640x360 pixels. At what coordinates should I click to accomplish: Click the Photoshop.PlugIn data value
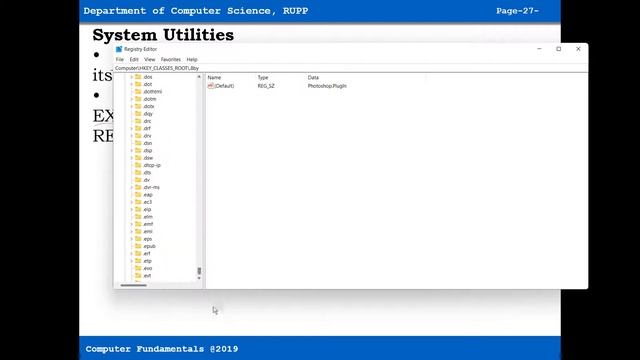click(x=327, y=86)
